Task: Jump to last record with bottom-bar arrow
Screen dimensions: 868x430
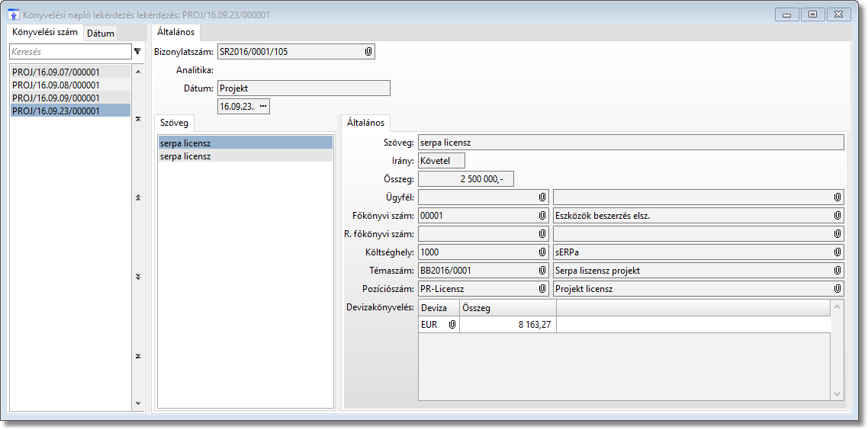Action: click(x=138, y=356)
